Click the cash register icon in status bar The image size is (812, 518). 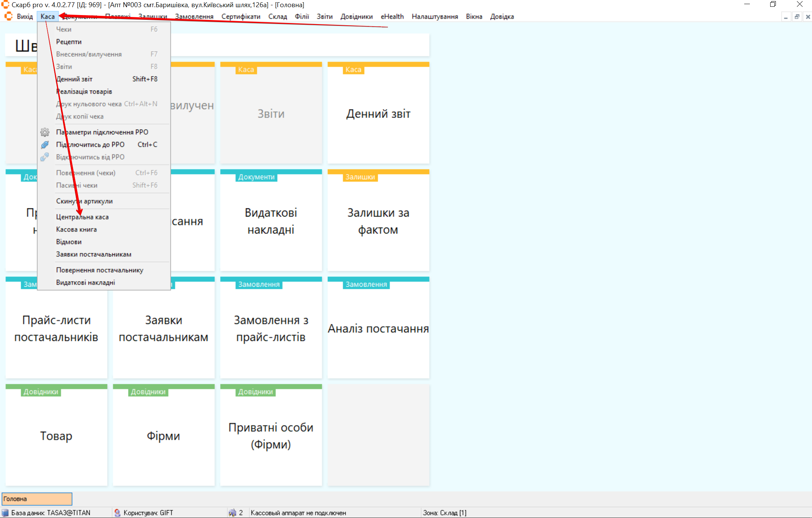[232, 513]
